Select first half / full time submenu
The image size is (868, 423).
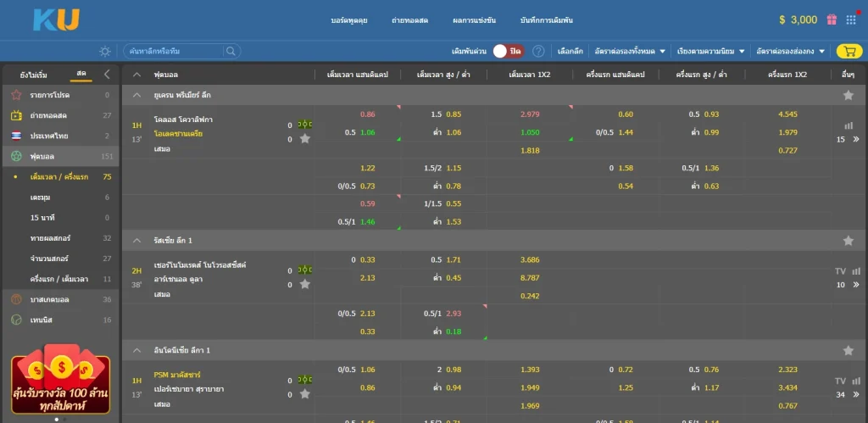(x=59, y=279)
